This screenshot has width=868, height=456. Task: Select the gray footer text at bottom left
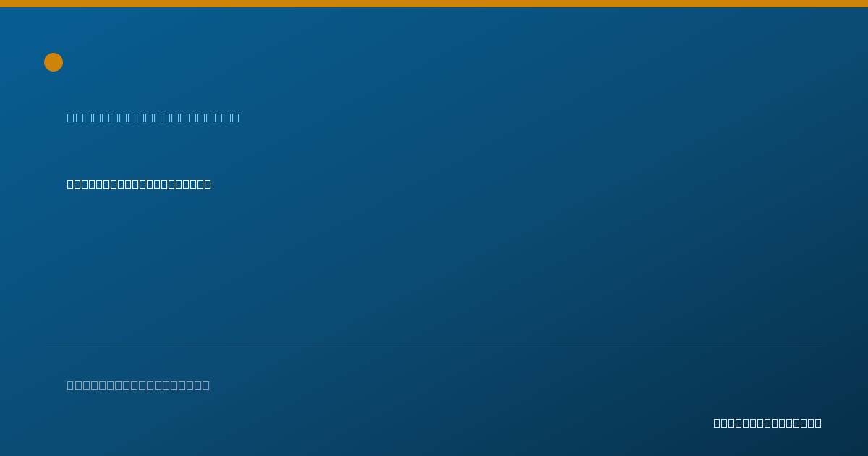[138, 385]
